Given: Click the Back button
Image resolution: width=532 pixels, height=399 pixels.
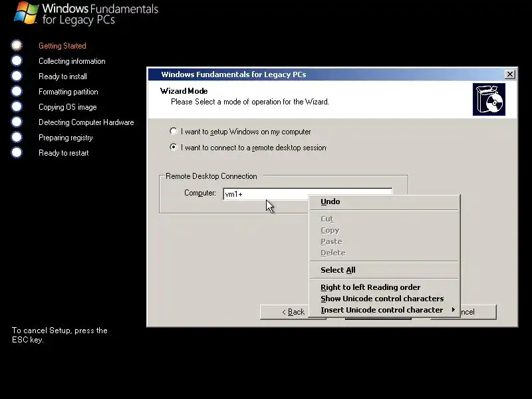Looking at the screenshot, I should pyautogui.click(x=285, y=312).
